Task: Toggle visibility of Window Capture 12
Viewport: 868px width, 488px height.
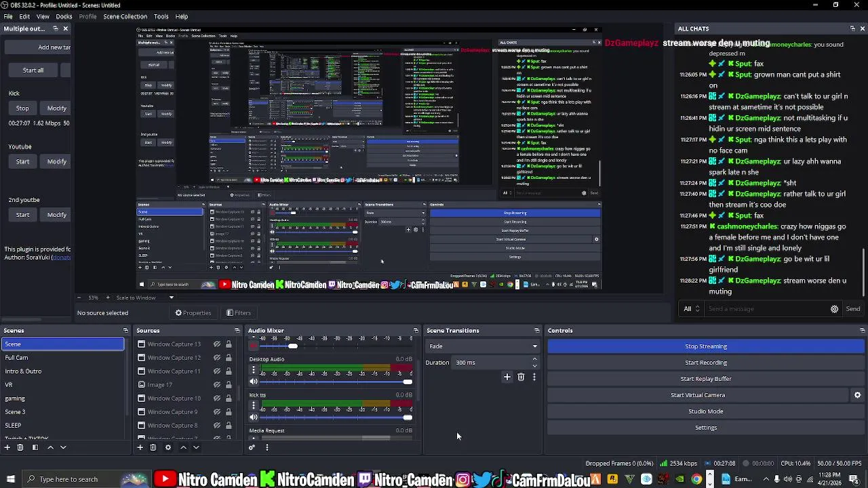Action: pyautogui.click(x=217, y=358)
